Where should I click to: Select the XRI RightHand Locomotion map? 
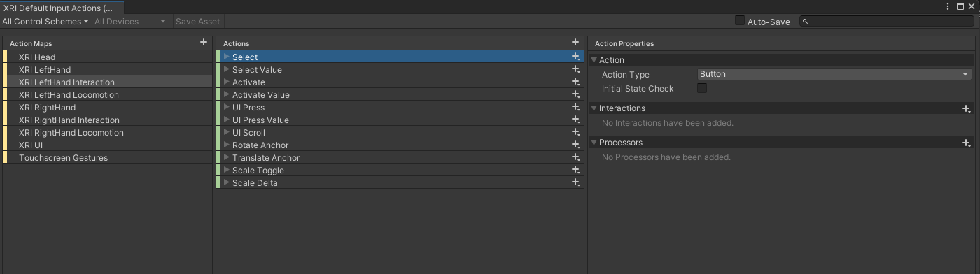tap(107, 132)
